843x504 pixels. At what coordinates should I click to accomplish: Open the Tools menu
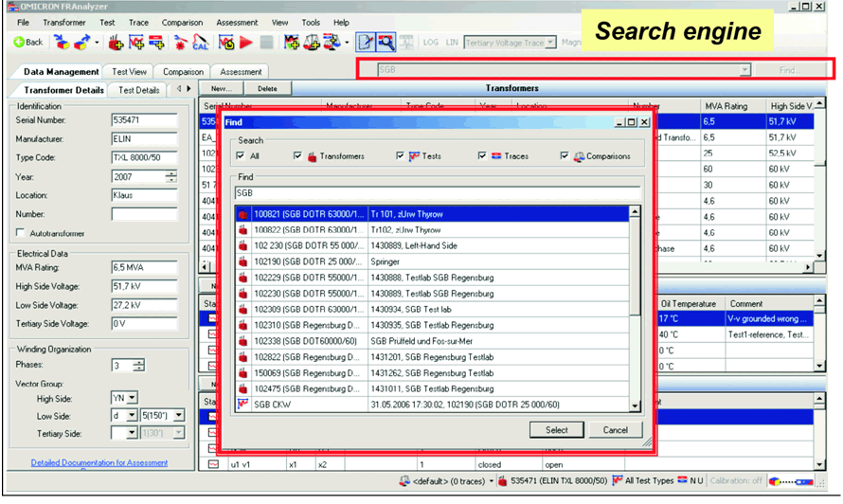pyautogui.click(x=311, y=23)
